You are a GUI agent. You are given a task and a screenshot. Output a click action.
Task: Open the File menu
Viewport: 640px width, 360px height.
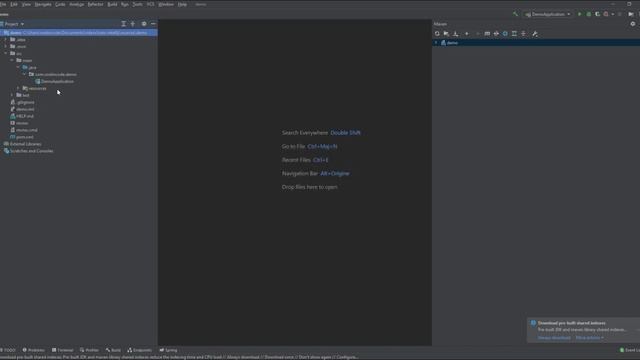click(3, 4)
